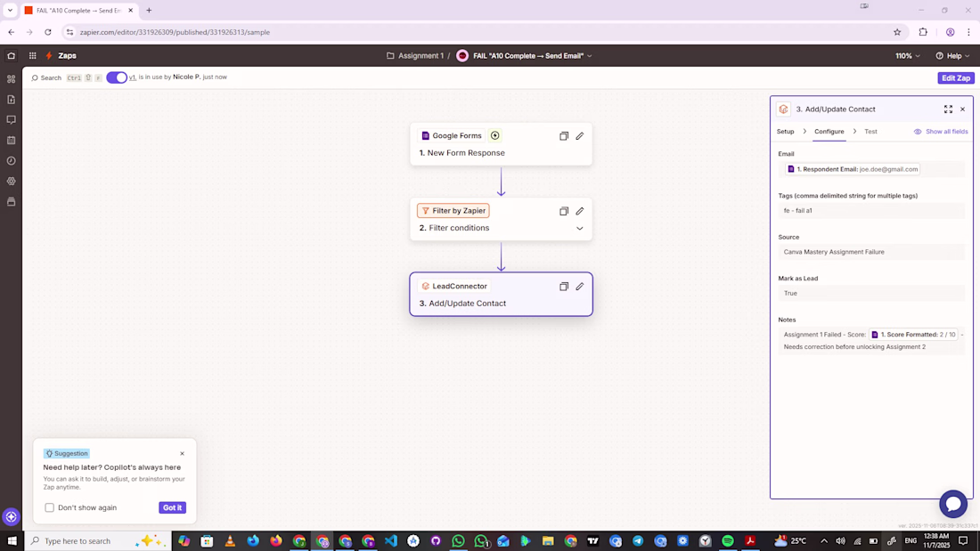Click the Got it button
This screenshot has width=980, height=551.
coord(173,508)
